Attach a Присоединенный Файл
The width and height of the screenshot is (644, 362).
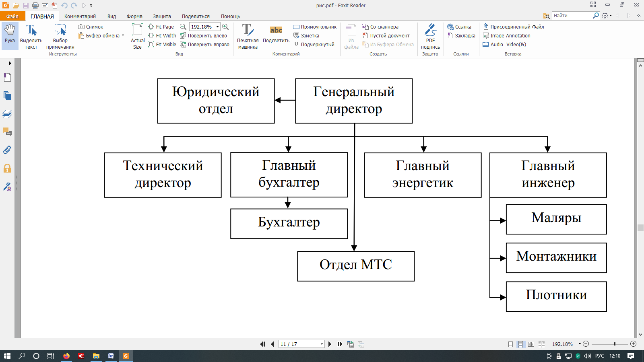coord(514,27)
